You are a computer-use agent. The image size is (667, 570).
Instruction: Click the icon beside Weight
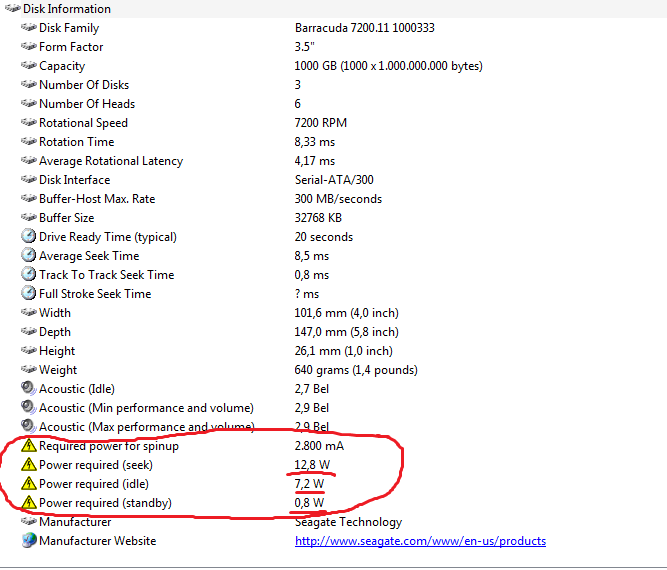(29, 369)
